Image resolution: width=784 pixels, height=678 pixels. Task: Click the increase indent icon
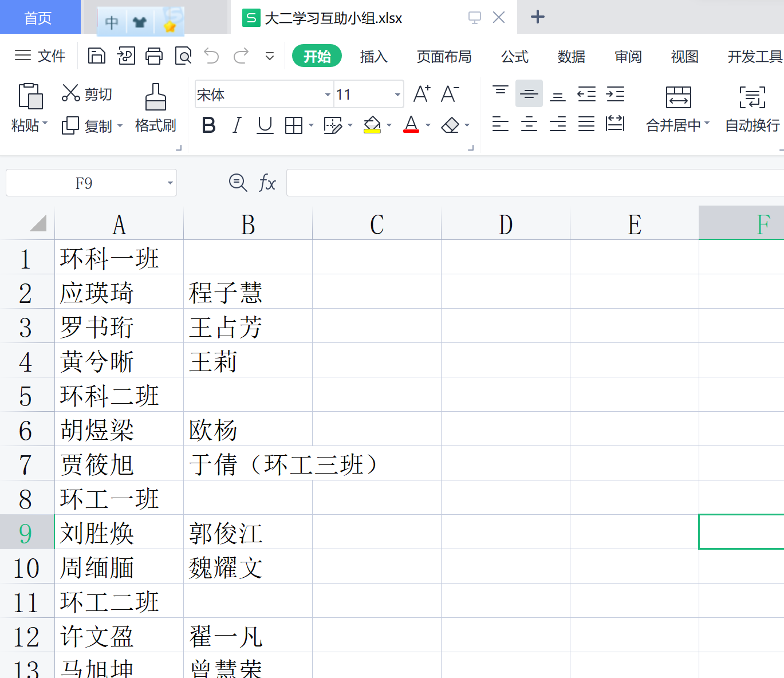coord(615,94)
